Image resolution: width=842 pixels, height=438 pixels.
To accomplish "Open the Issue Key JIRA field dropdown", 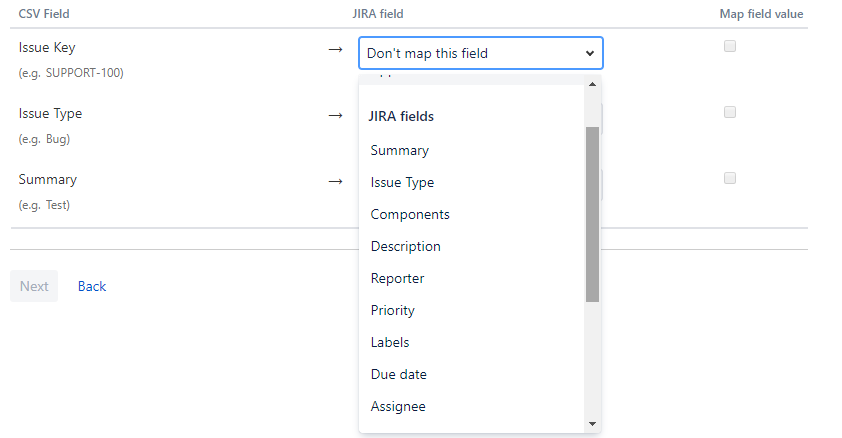I will click(x=481, y=53).
